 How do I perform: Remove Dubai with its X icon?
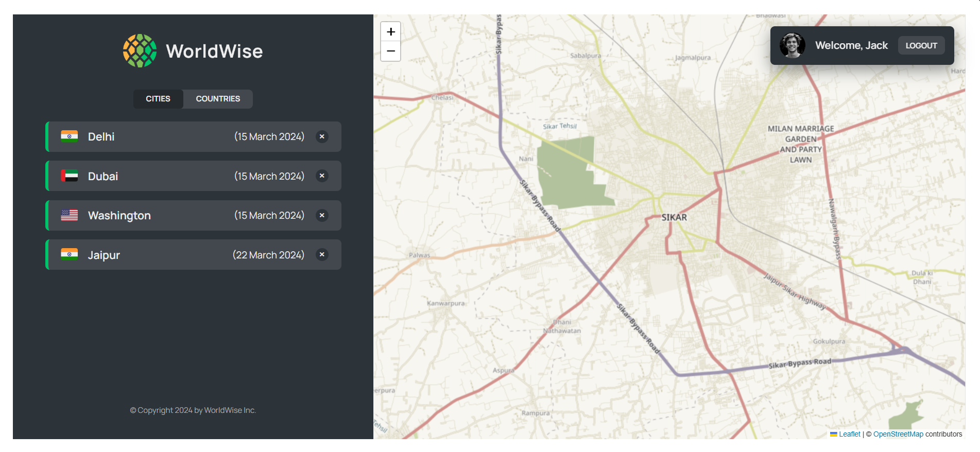coord(322,176)
